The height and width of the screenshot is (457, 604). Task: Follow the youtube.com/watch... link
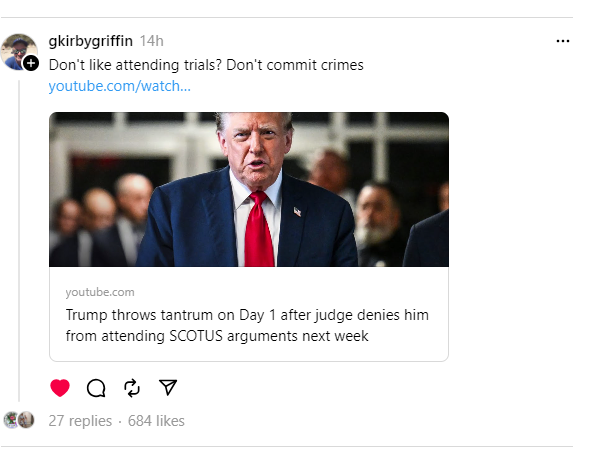tap(119, 87)
